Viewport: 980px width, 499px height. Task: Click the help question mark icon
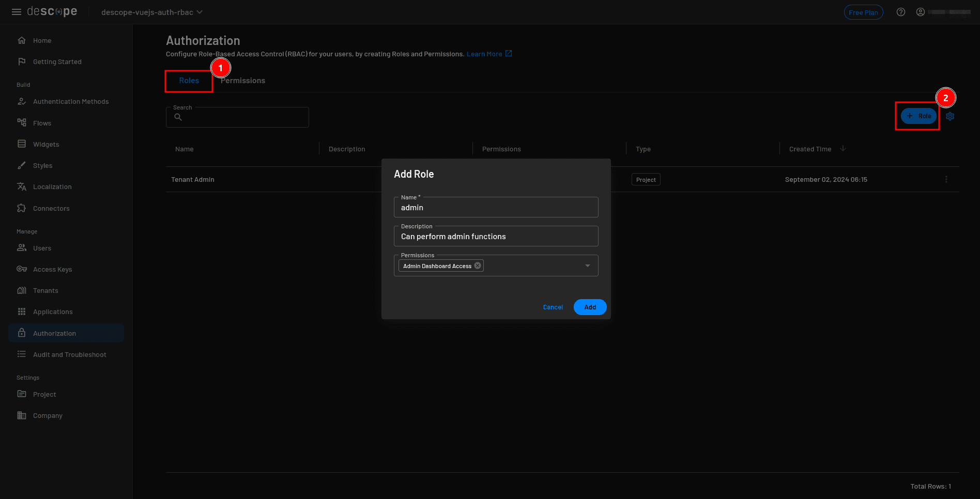coord(901,12)
